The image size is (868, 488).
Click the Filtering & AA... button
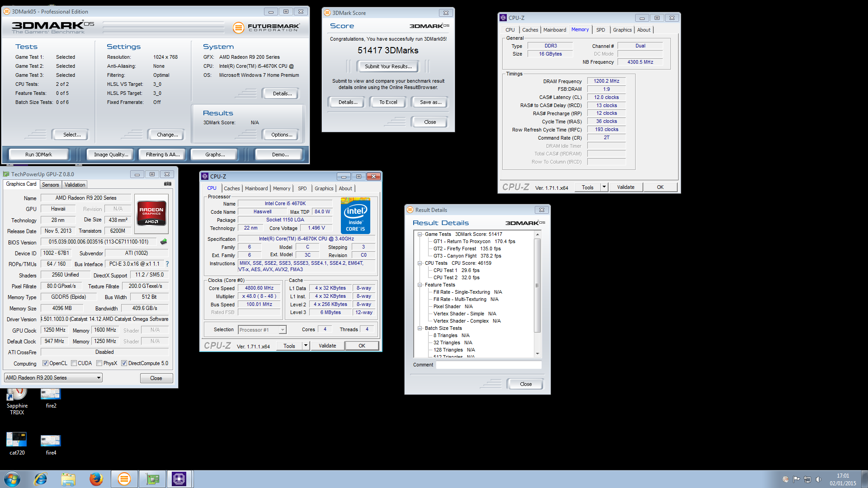pos(163,155)
